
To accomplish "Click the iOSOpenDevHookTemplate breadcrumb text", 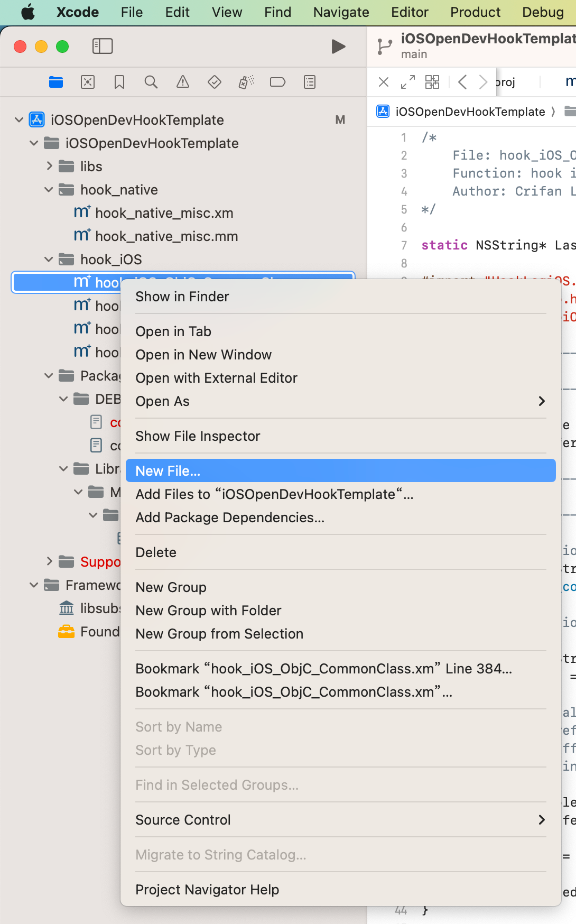I will [x=470, y=112].
